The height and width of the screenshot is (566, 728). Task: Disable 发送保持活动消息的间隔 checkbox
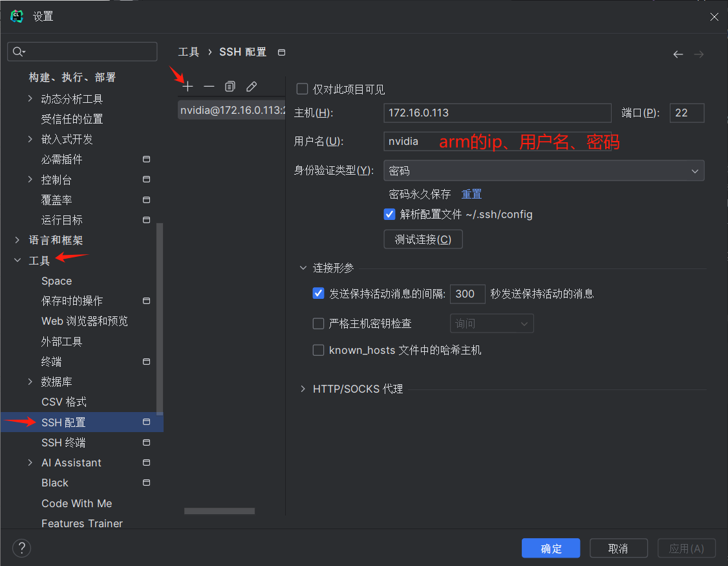319,293
